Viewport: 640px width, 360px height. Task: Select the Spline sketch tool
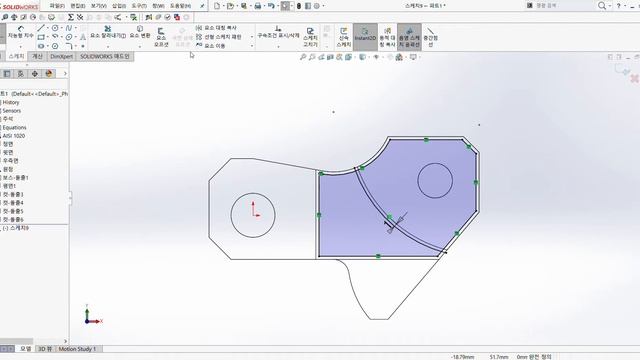69,28
